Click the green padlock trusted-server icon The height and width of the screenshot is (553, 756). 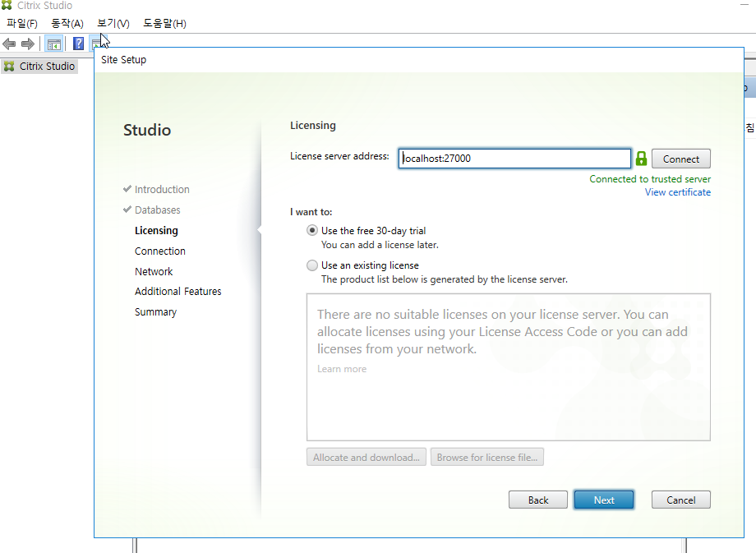pyautogui.click(x=641, y=159)
